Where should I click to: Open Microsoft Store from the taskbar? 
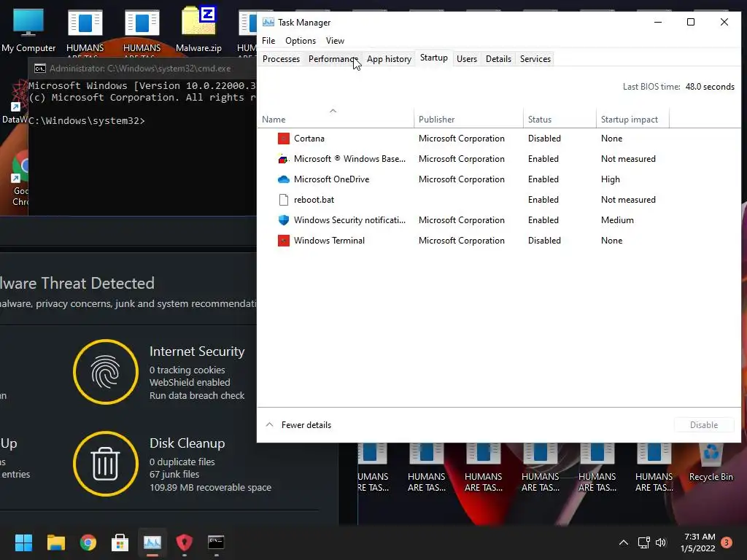point(120,542)
